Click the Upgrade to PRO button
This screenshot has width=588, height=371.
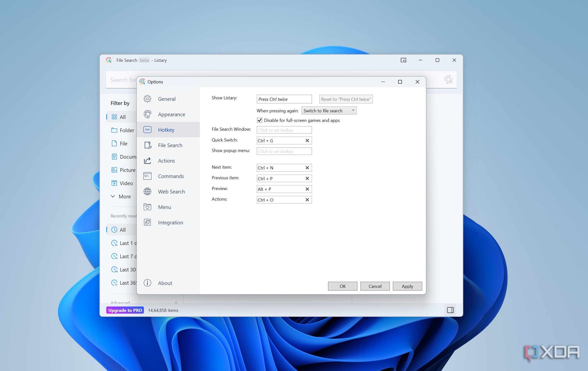[125, 310]
